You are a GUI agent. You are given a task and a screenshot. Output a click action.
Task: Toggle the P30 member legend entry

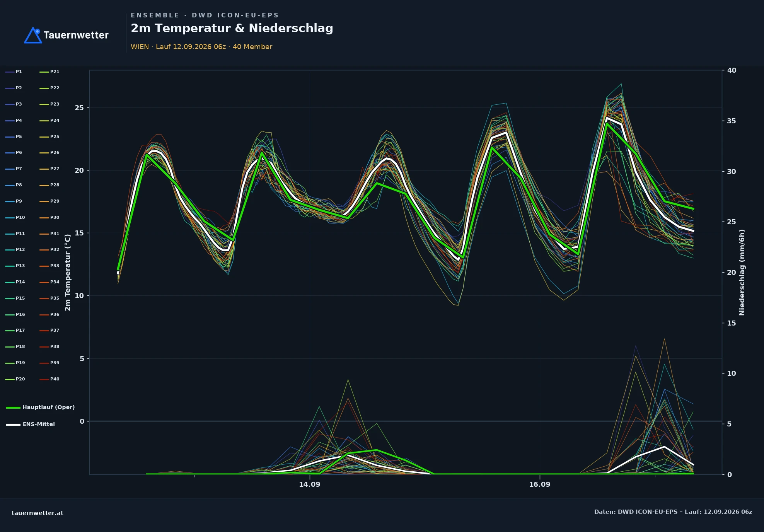click(x=49, y=218)
